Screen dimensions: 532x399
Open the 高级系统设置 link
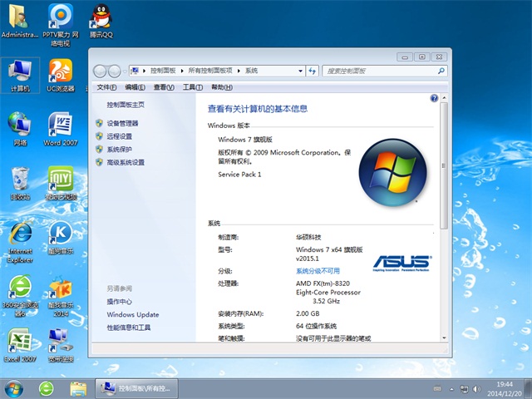coord(125,163)
